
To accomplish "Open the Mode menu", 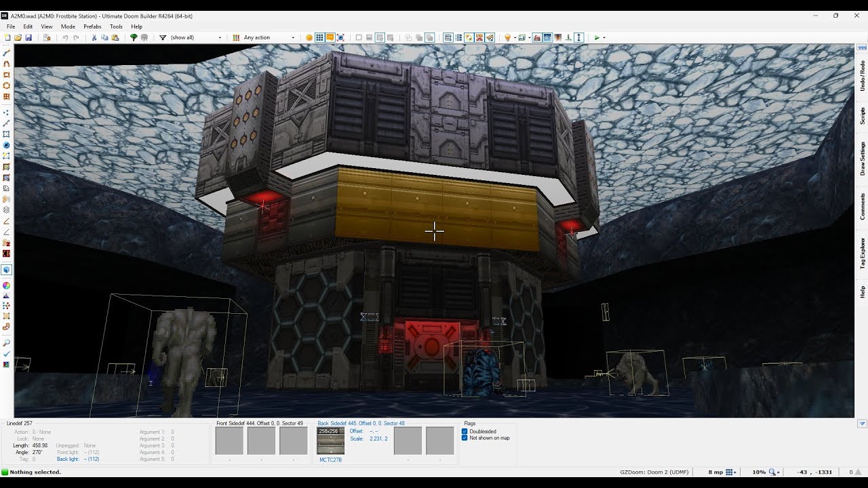I will 68,26.
